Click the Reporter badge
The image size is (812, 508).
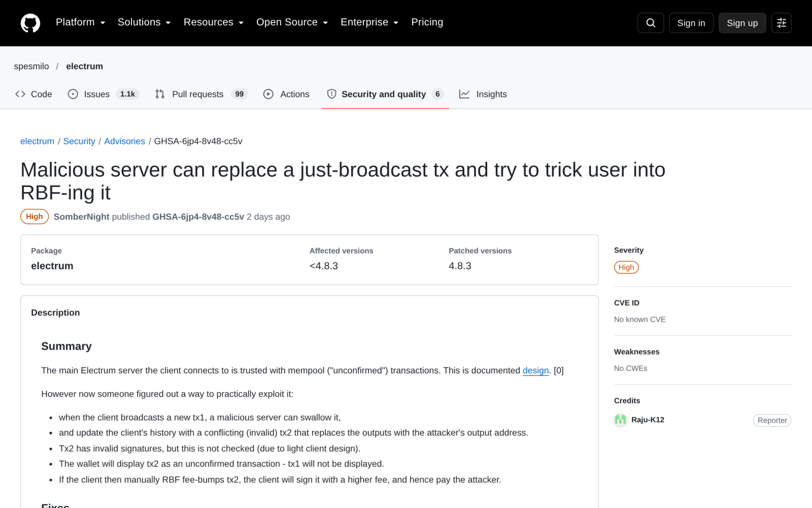click(772, 420)
